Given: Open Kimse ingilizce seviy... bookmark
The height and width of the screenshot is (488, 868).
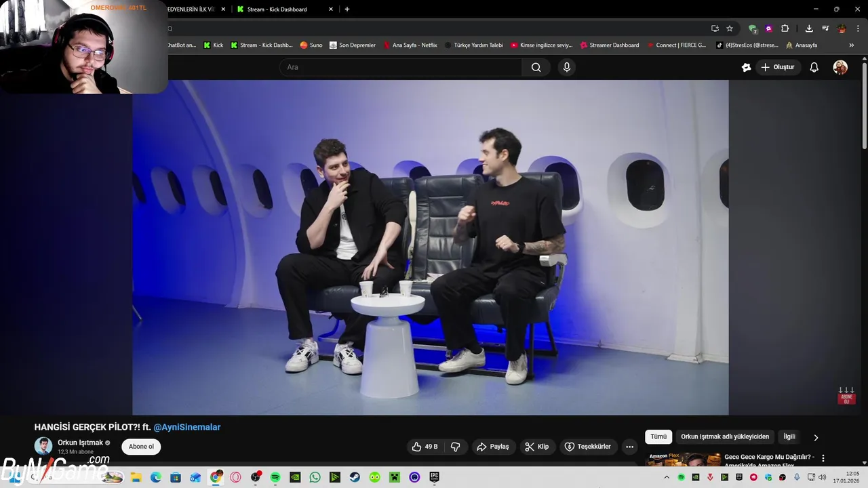Looking at the screenshot, I should 542,45.
